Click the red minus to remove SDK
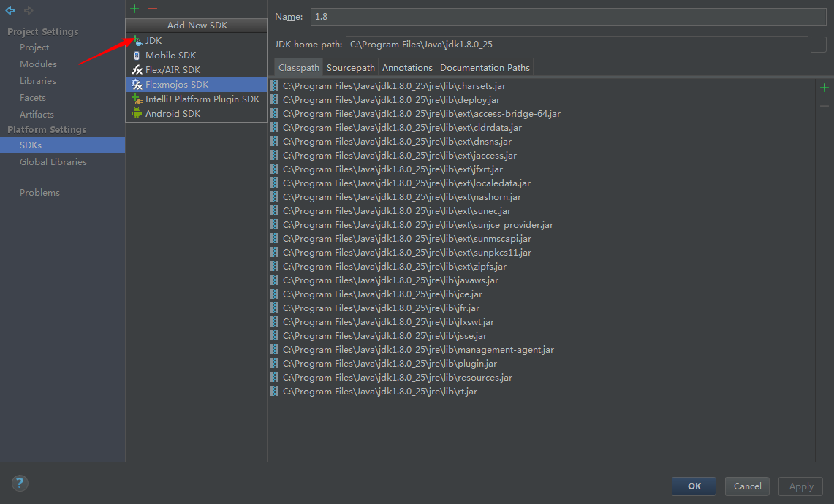Image resolution: width=834 pixels, height=504 pixels. pos(153,9)
